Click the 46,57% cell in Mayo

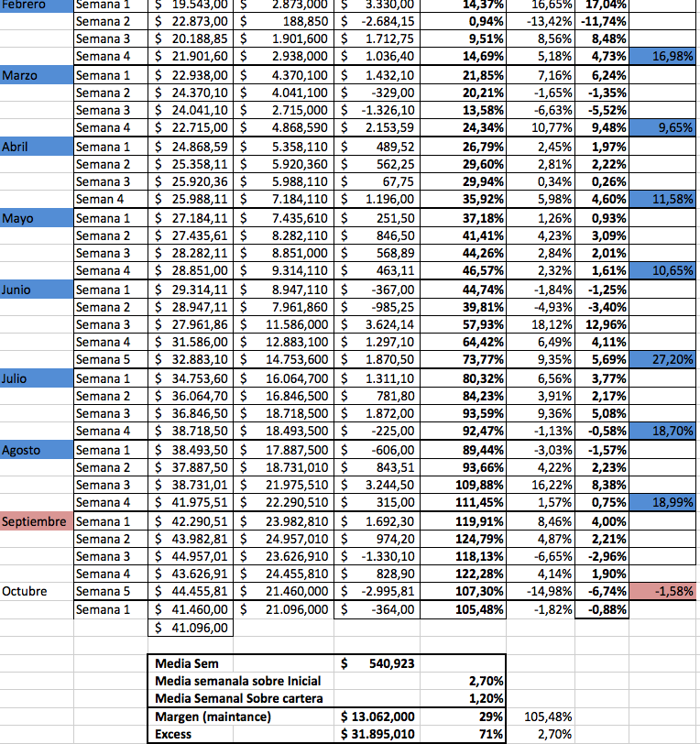coord(464,270)
